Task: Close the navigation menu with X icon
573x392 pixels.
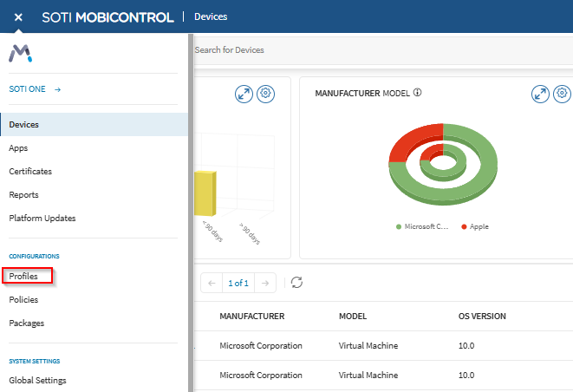Action: click(18, 17)
